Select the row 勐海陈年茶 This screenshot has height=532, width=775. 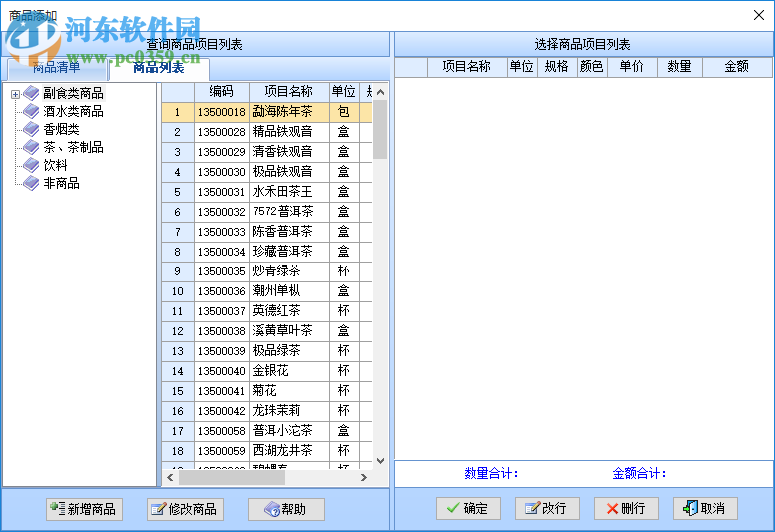pos(267,112)
